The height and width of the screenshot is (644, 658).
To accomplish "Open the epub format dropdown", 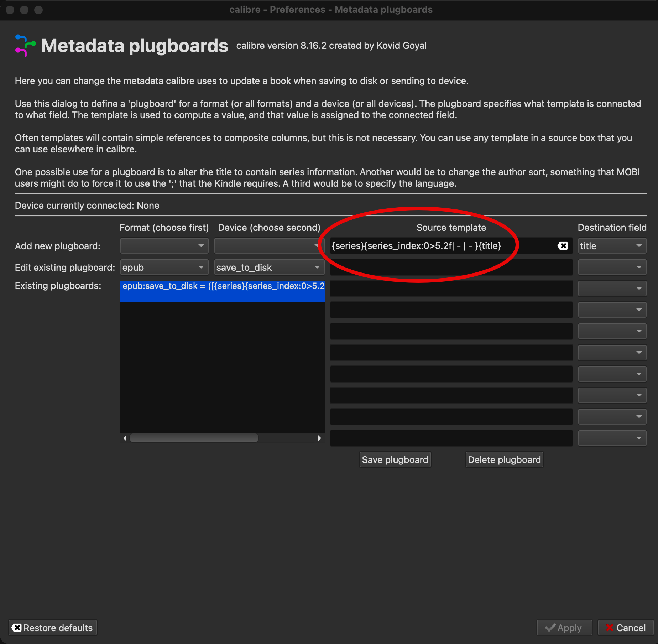I will 164,267.
